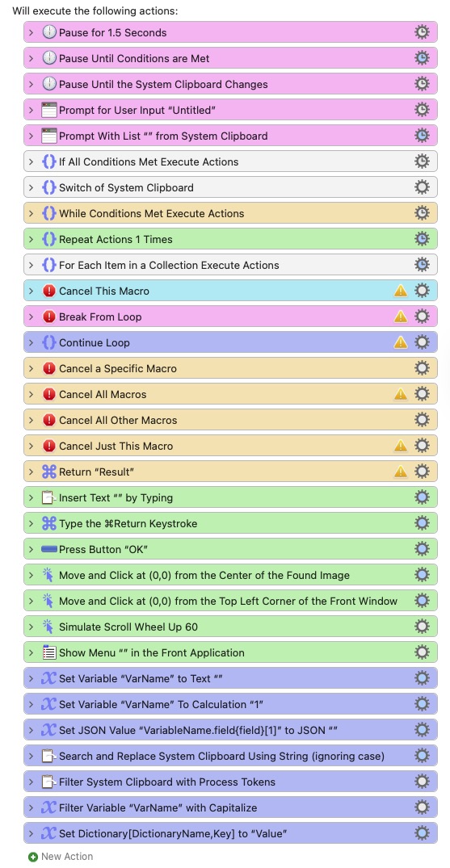The image size is (450, 868).
Task: Click the clock icon on Pause Until Conditions are Met
Action: (49, 58)
